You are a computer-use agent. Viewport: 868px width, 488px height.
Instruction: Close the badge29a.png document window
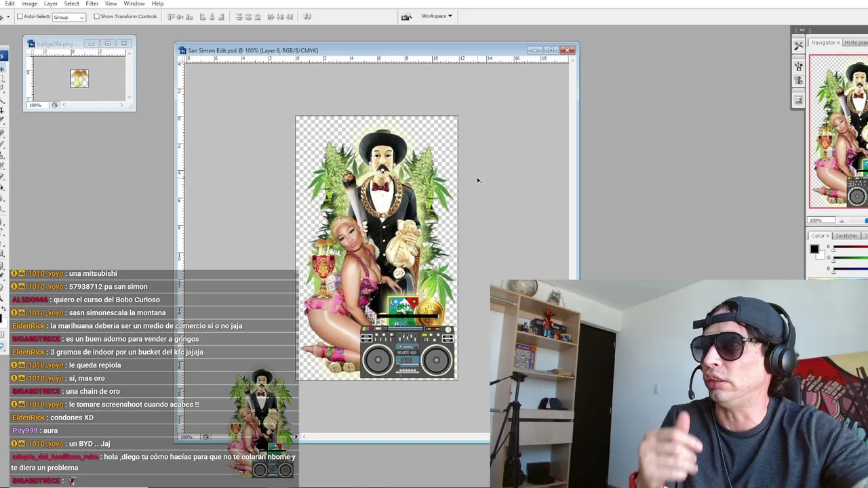(x=123, y=44)
